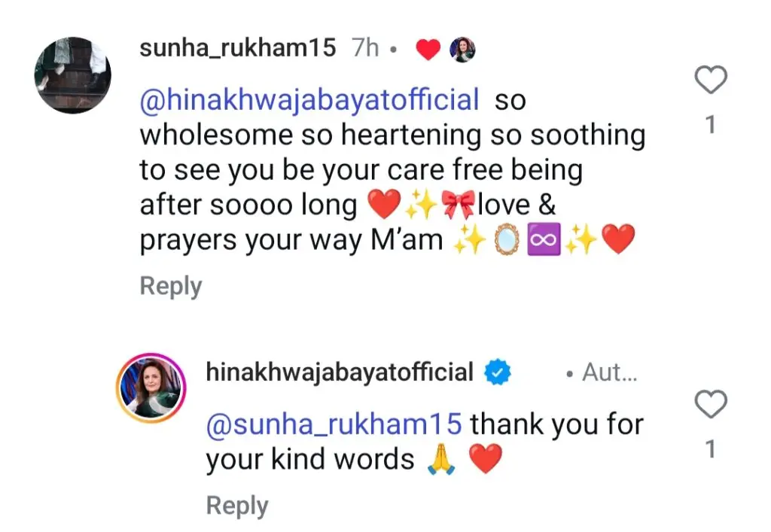The height and width of the screenshot is (532, 771).
Task: Click the sunha_rukham15 username heading
Action: pos(237,48)
